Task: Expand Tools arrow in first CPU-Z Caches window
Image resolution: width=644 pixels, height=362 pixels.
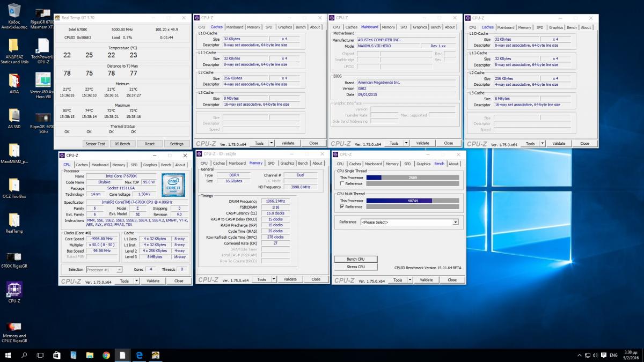Action: click(272, 143)
